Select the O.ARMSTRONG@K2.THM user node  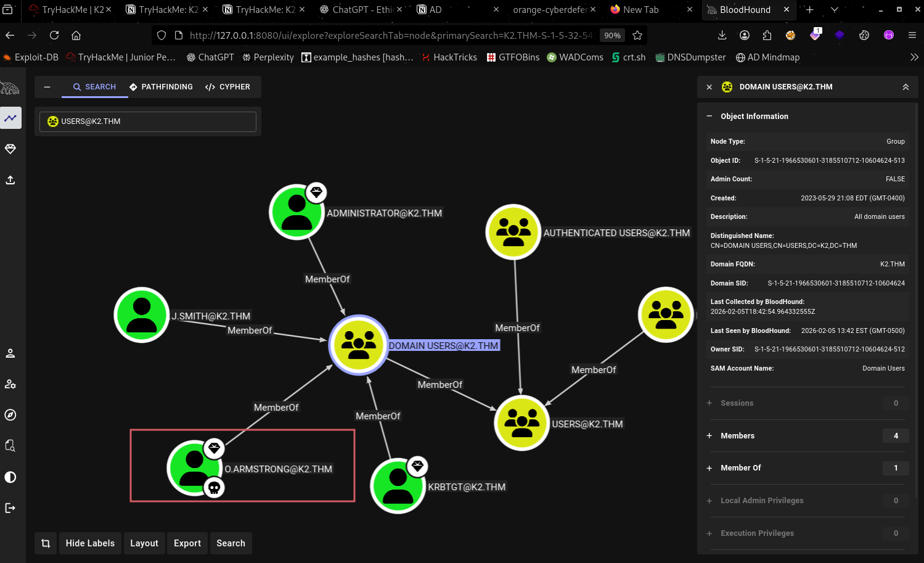coord(195,468)
